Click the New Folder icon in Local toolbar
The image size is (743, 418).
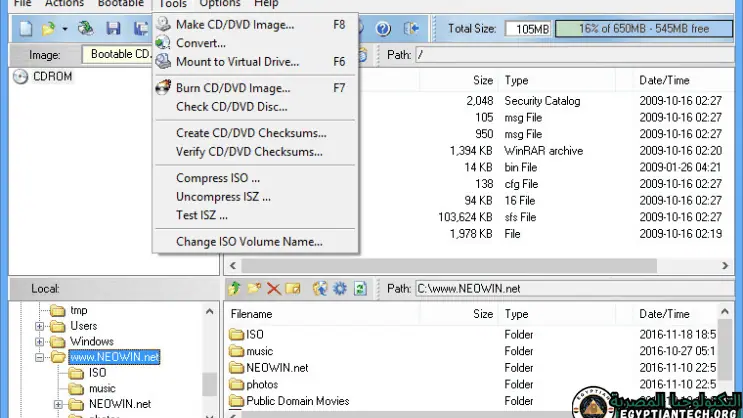click(254, 288)
